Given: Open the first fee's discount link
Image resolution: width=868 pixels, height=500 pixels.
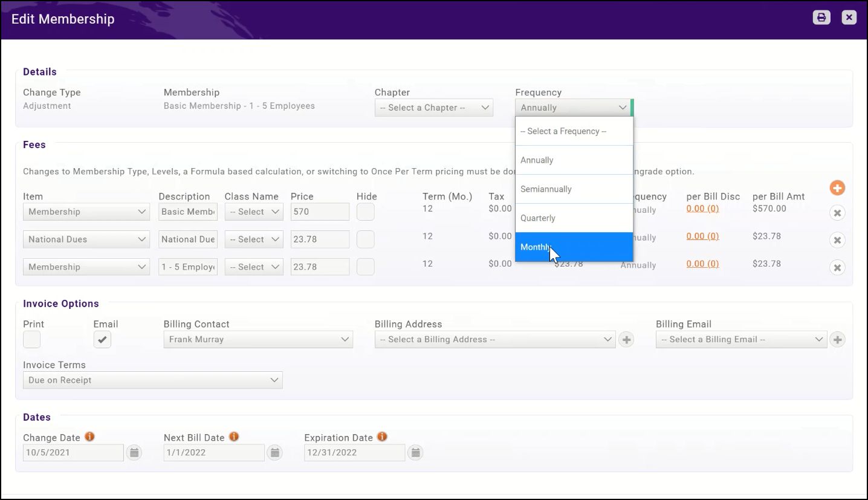Looking at the screenshot, I should click(702, 209).
